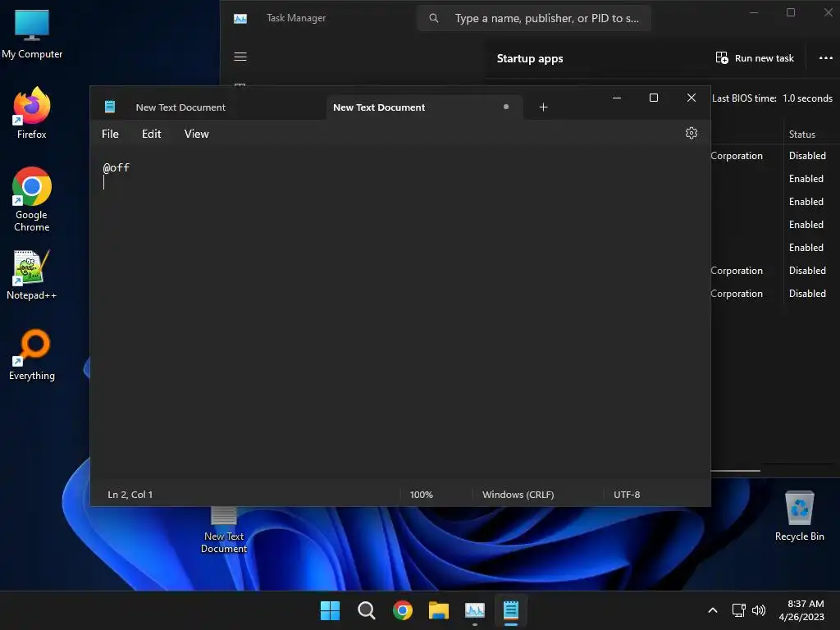Click the Status column header
840x630 pixels.
pos(802,135)
